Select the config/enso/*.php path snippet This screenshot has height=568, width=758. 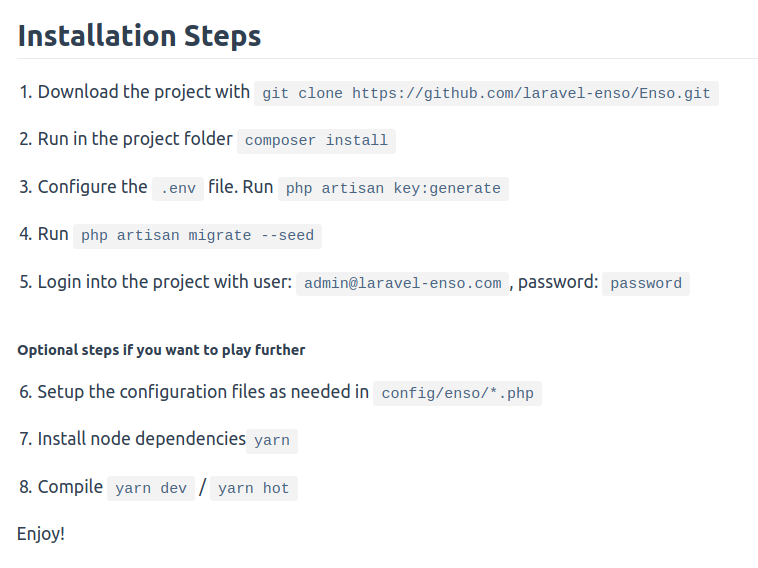pos(457,393)
